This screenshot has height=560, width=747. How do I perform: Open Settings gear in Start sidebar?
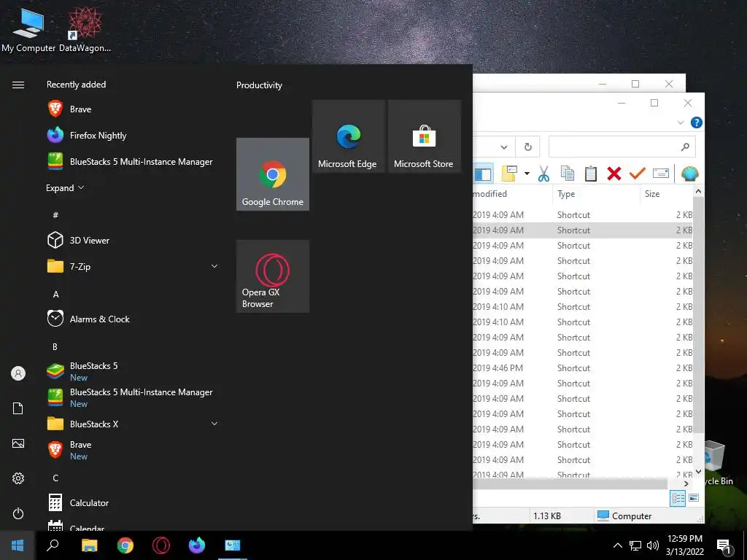(18, 478)
